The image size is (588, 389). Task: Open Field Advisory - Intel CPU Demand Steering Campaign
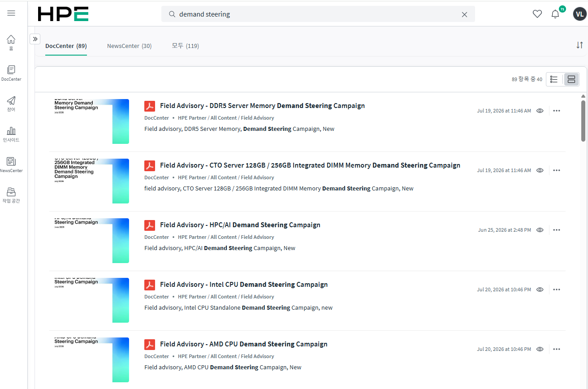click(244, 285)
